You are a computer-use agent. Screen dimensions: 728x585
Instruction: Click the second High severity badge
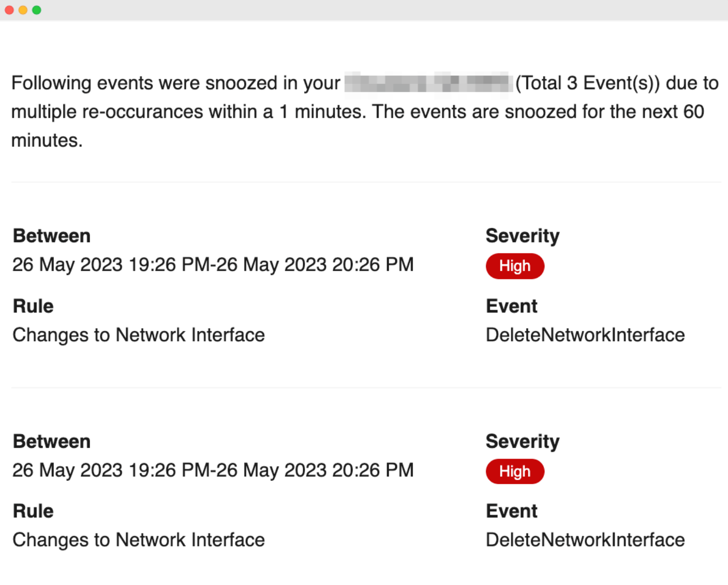pyautogui.click(x=514, y=471)
